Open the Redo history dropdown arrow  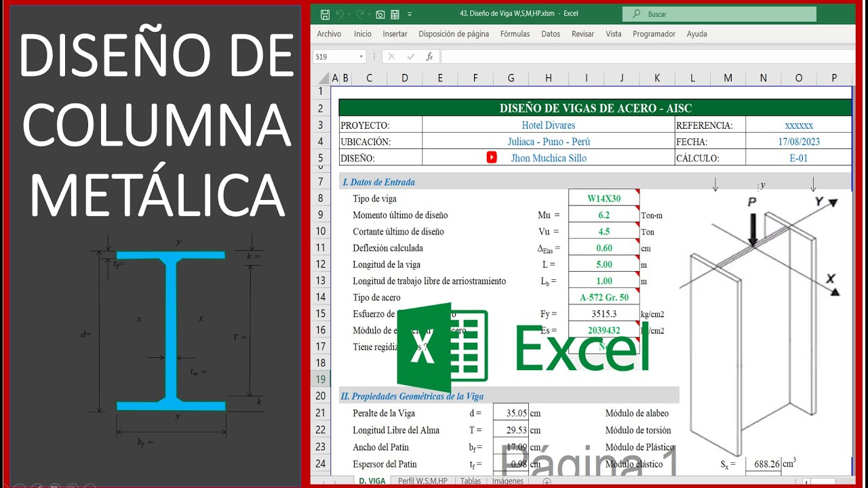(x=369, y=14)
